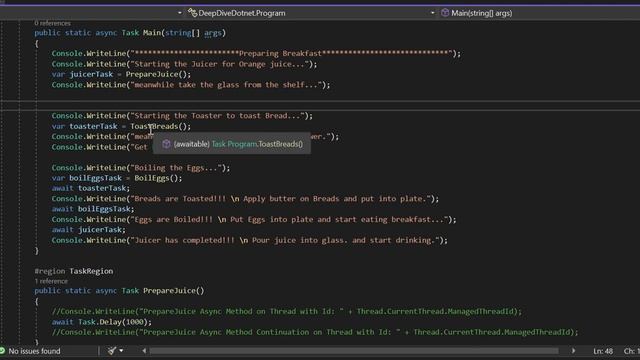The width and height of the screenshot is (640, 360).
Task: Click the "Ln: 48" line indicator
Action: (603, 351)
